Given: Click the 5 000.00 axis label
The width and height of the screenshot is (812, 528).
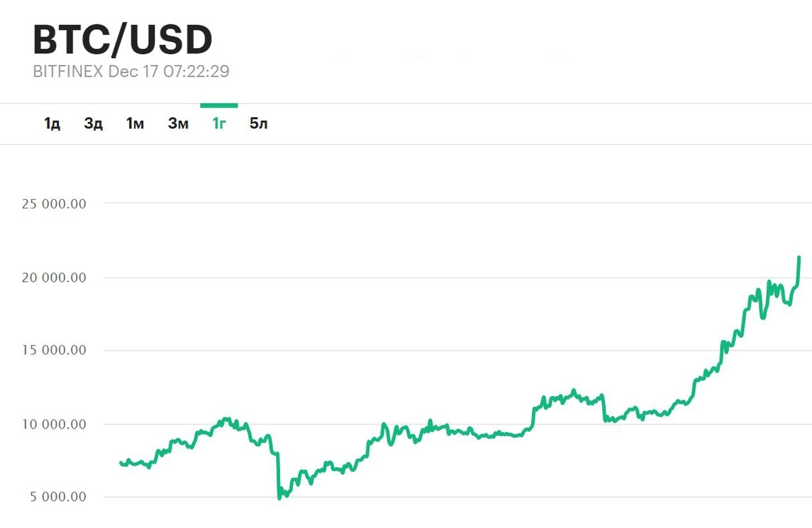Looking at the screenshot, I should tap(58, 498).
